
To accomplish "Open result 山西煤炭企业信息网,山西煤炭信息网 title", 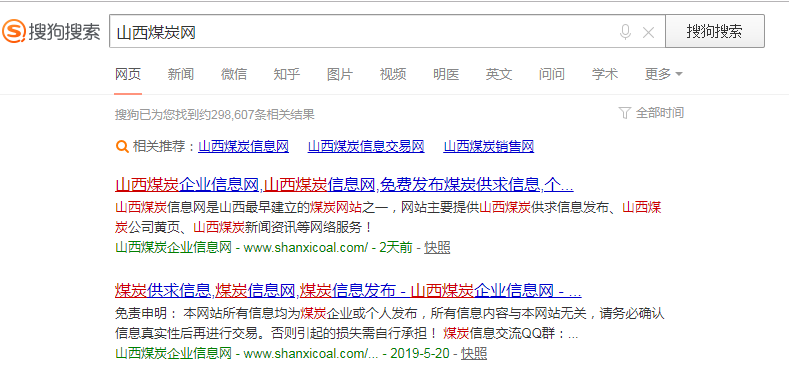I will (344, 185).
